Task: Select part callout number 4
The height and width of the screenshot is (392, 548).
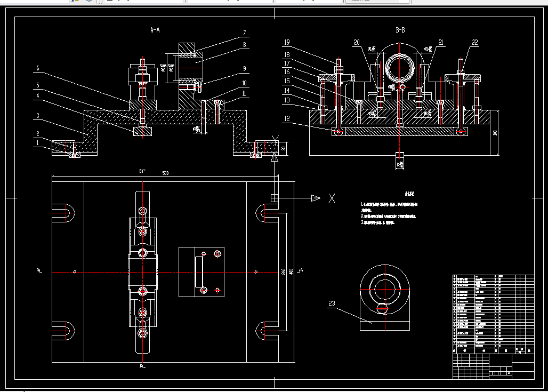Action: point(38,95)
